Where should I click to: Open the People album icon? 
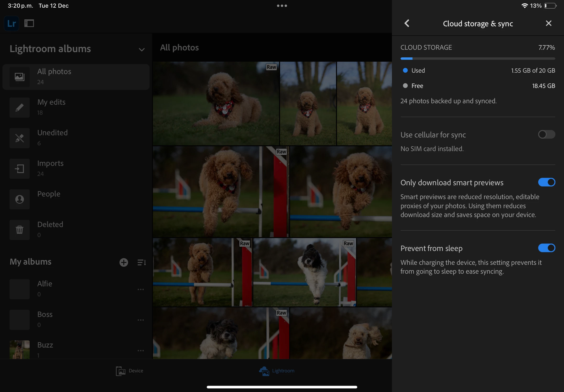[20, 199]
